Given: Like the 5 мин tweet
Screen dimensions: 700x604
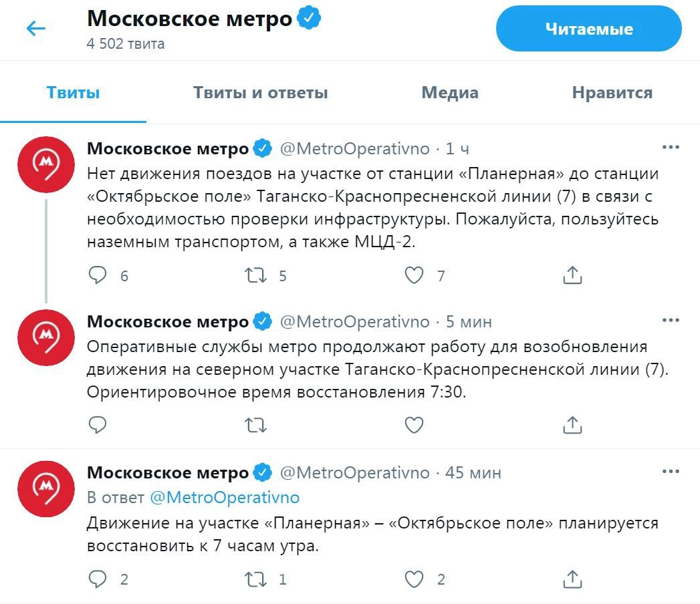Looking at the screenshot, I should coord(415,424).
